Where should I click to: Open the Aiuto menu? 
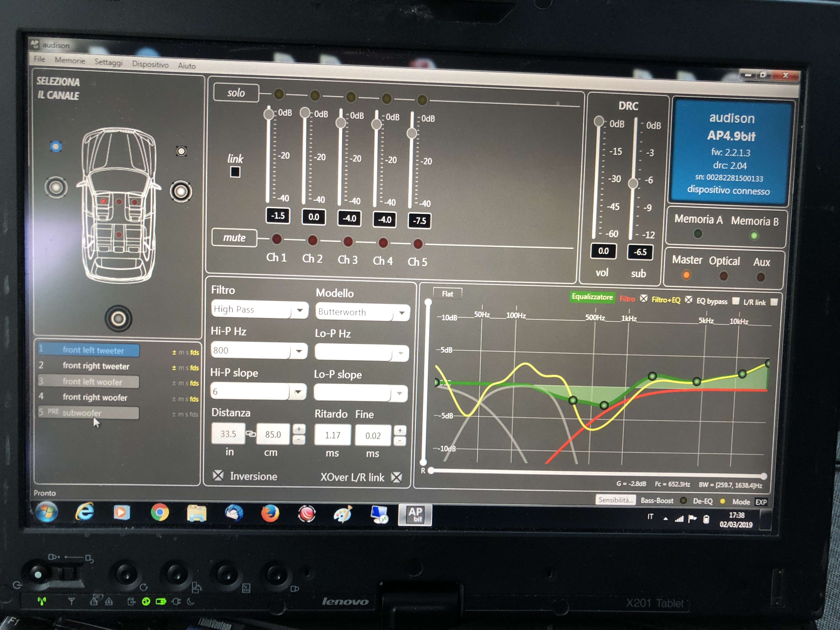[187, 66]
